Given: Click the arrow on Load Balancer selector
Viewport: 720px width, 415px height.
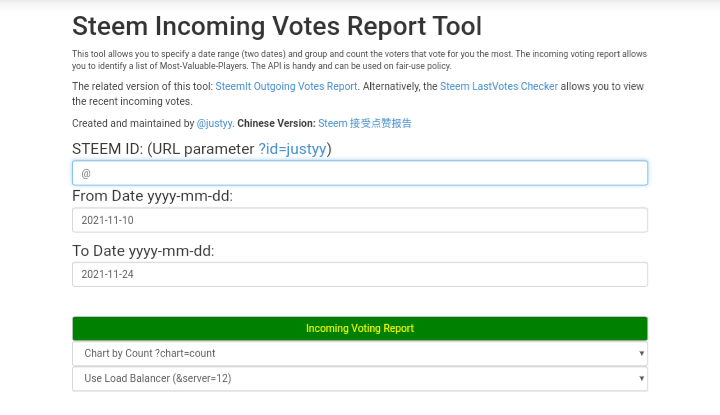Looking at the screenshot, I should [640, 379].
